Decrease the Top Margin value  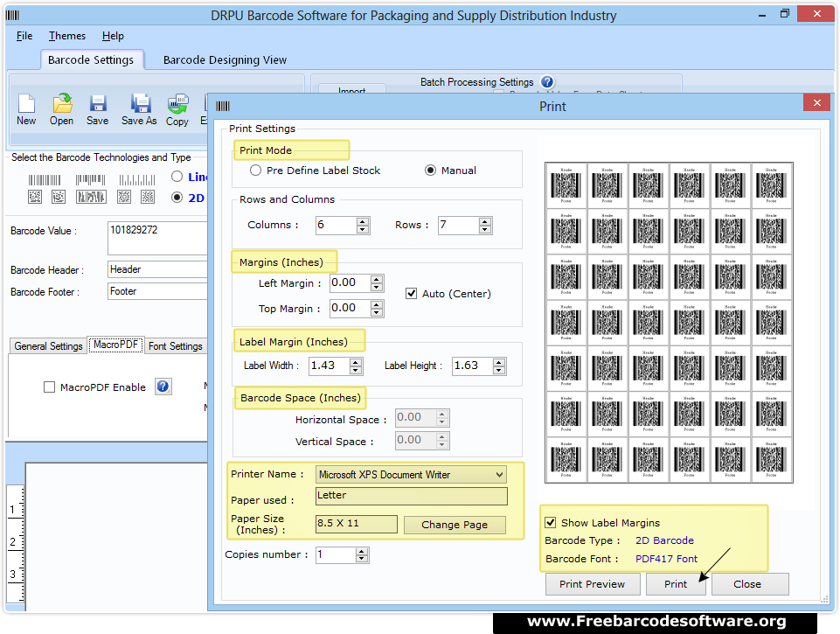pyautogui.click(x=377, y=312)
